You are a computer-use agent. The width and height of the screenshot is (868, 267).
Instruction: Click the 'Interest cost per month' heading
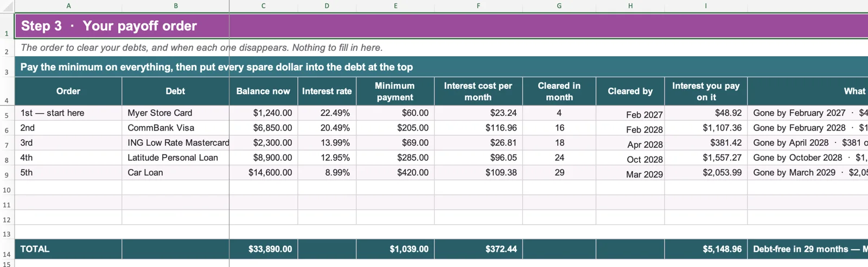click(x=478, y=91)
